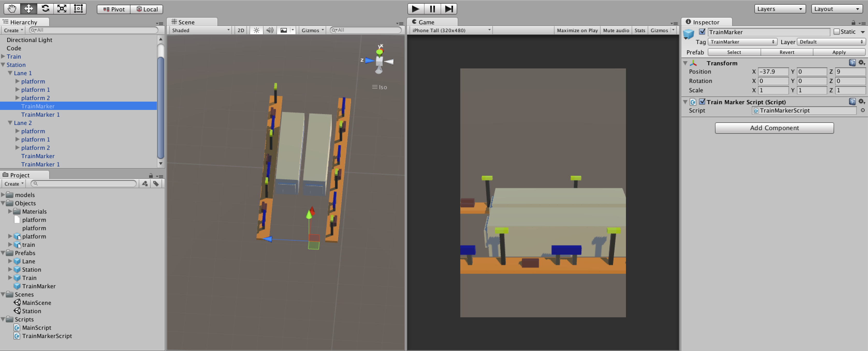The width and height of the screenshot is (868, 351).
Task: Switch to the Game tab
Action: pyautogui.click(x=432, y=22)
